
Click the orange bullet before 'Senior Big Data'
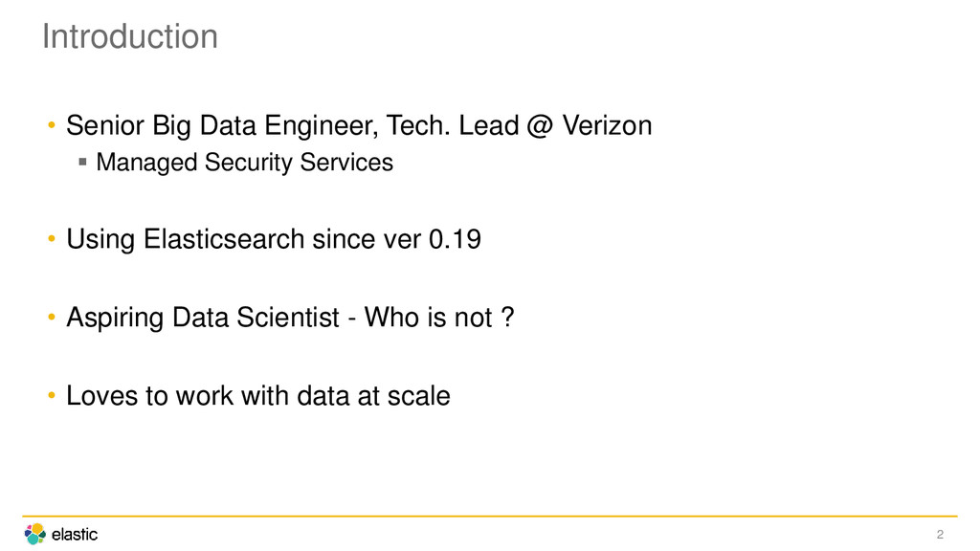(52, 125)
